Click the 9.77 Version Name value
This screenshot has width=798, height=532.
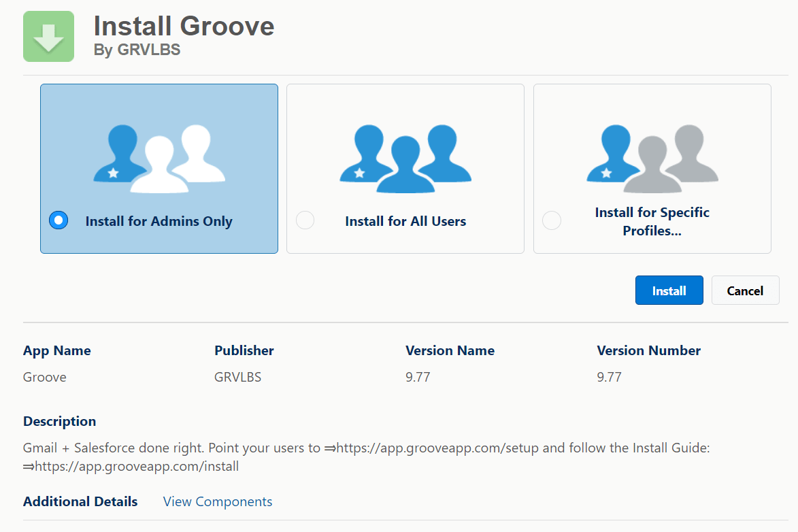(x=418, y=378)
